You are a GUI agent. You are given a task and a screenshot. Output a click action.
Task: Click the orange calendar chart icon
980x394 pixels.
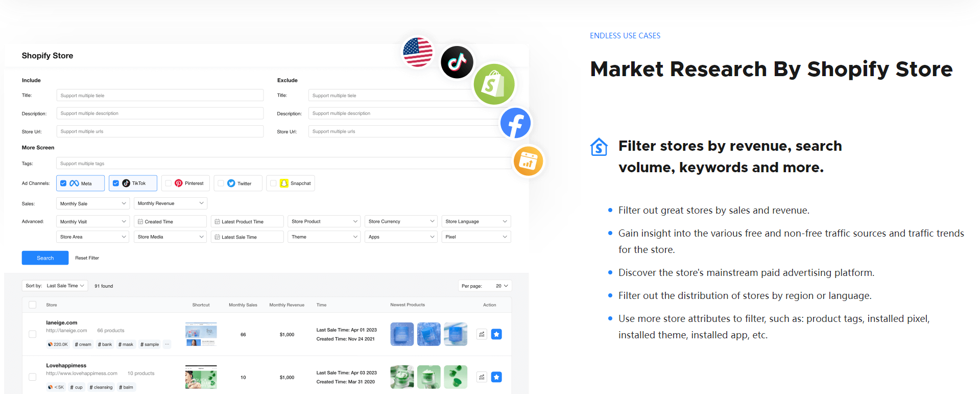click(528, 161)
